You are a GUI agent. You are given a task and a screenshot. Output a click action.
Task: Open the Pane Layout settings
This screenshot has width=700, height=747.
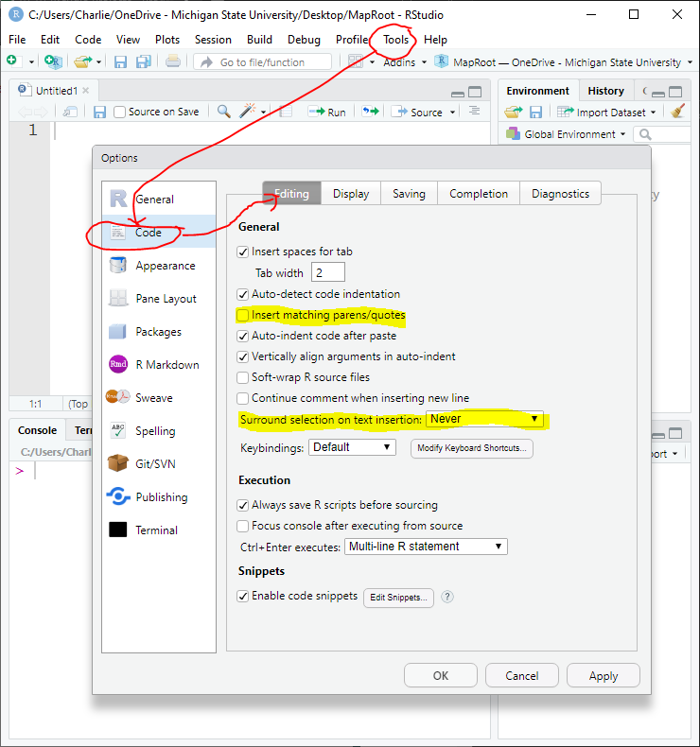(x=165, y=299)
